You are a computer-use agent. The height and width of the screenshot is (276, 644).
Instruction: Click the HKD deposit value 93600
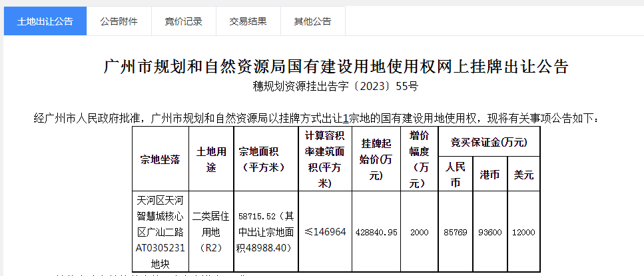pyautogui.click(x=490, y=232)
